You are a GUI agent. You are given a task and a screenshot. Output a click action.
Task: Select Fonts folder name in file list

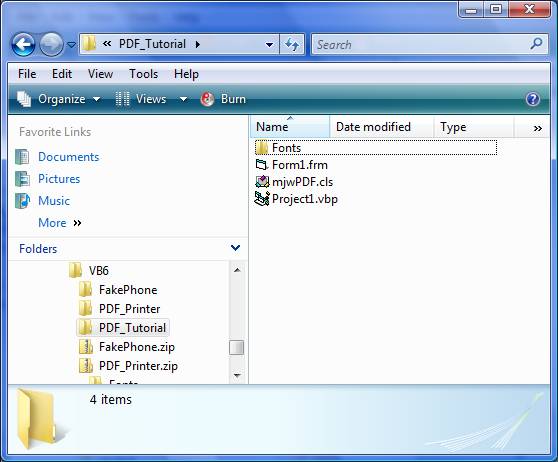tap(286, 148)
